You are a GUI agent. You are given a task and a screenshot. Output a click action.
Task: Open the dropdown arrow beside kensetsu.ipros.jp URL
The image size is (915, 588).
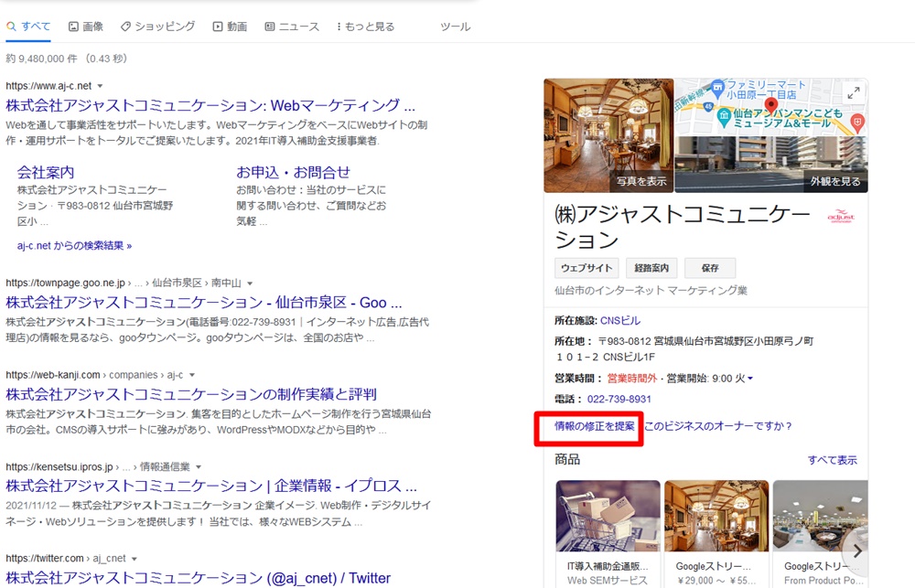(199, 466)
